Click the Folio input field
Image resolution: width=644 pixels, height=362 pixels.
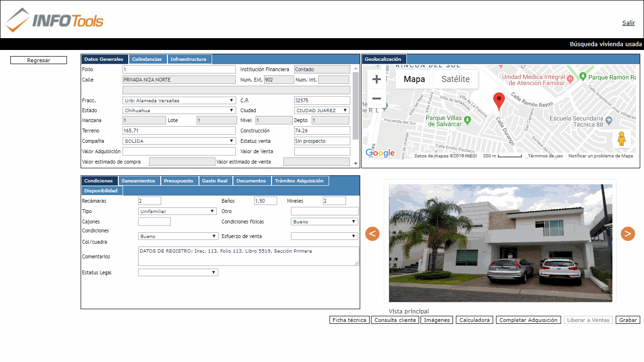tap(179, 69)
